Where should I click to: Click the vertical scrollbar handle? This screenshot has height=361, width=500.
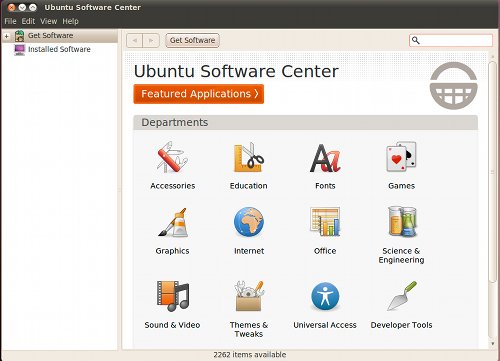pos(492,172)
